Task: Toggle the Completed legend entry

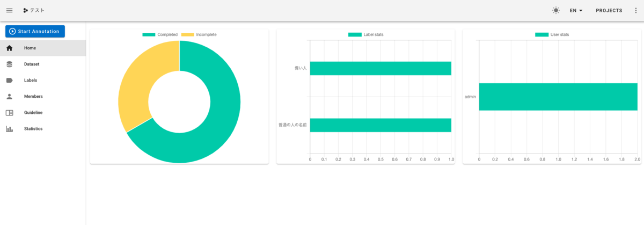Action: click(x=160, y=34)
